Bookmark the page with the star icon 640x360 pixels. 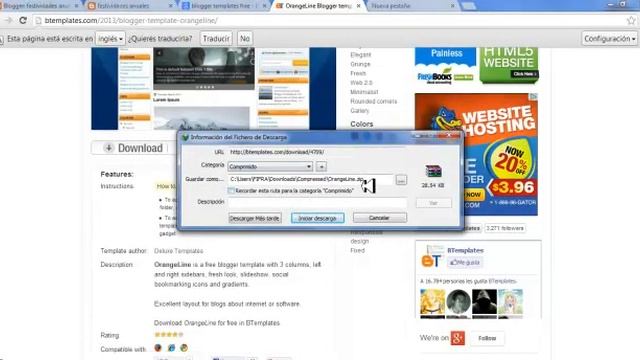click(x=631, y=20)
